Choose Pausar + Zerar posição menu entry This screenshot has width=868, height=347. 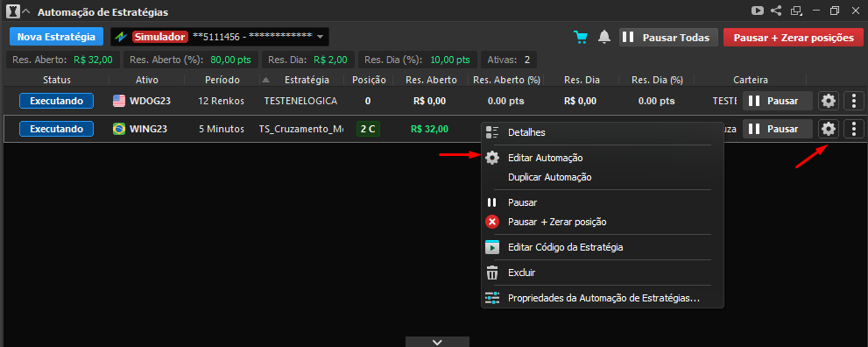pos(603,222)
